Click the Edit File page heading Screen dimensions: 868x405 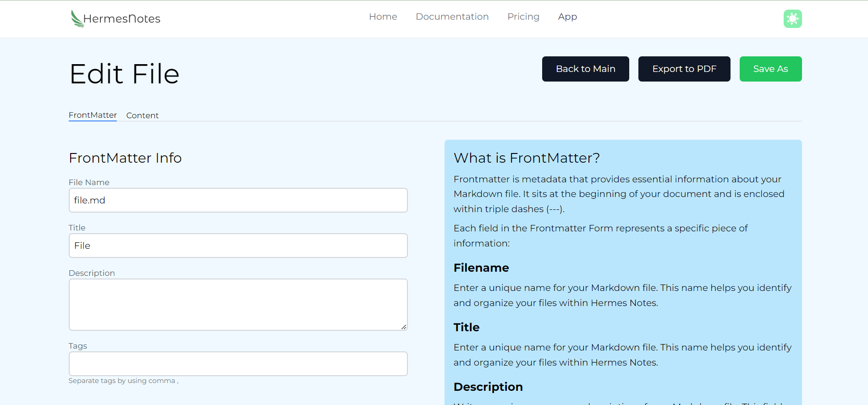[124, 74]
